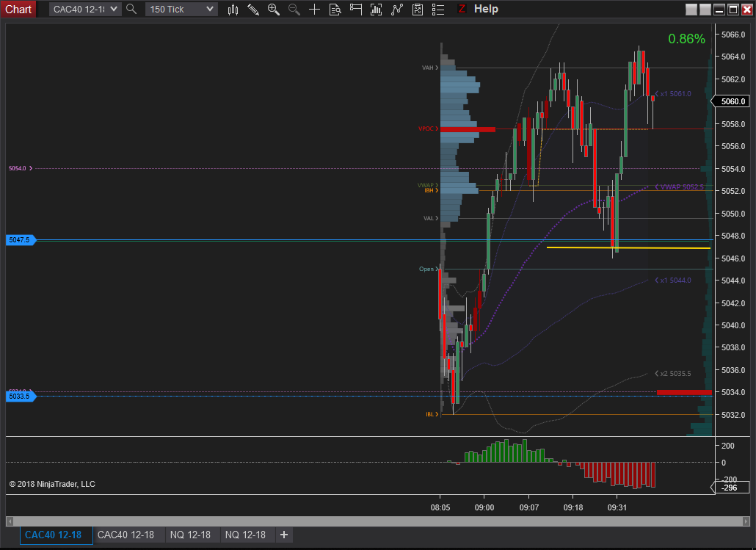The width and height of the screenshot is (756, 550).
Task: Click the 5032.0 price axis label
Action: [733, 415]
